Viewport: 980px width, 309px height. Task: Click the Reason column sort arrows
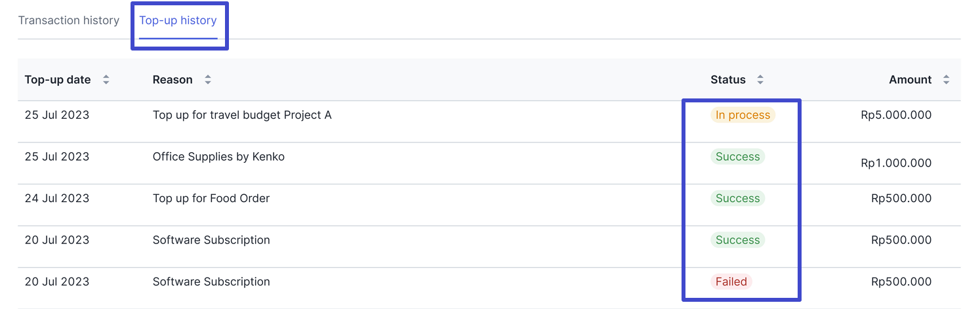(x=208, y=79)
